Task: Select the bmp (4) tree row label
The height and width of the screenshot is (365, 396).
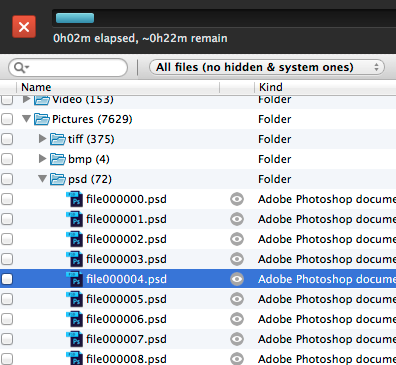Action: 89,159
